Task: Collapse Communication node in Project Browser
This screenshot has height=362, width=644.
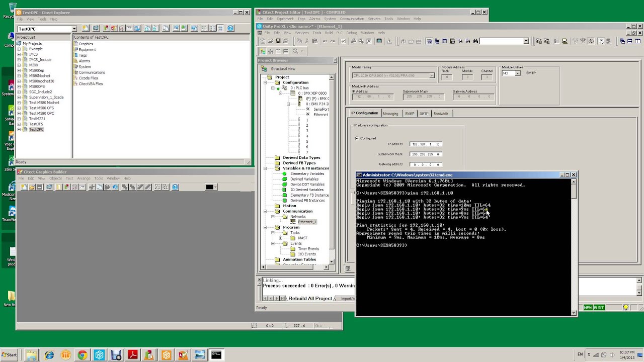Action: click(265, 211)
